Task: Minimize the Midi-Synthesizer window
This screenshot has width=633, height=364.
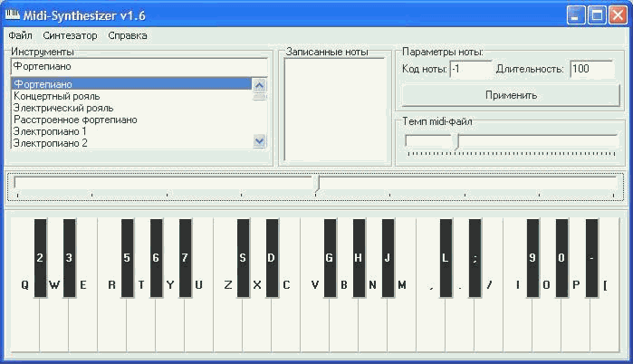Action: [576, 15]
